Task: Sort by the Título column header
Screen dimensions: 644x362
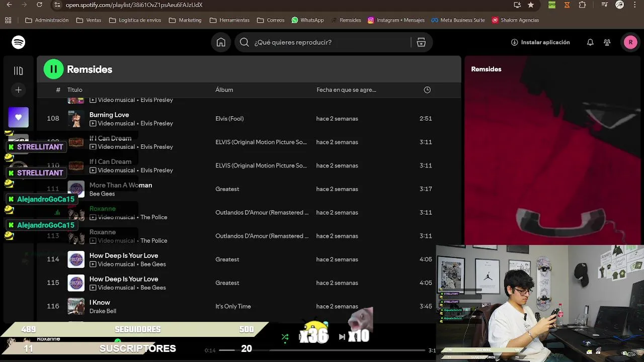Action: pyautogui.click(x=75, y=90)
